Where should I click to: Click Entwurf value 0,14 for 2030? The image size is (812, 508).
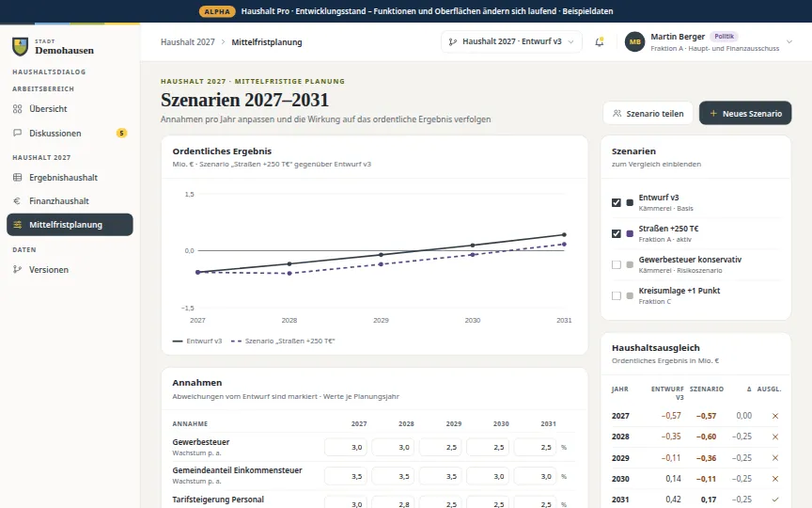pos(673,479)
